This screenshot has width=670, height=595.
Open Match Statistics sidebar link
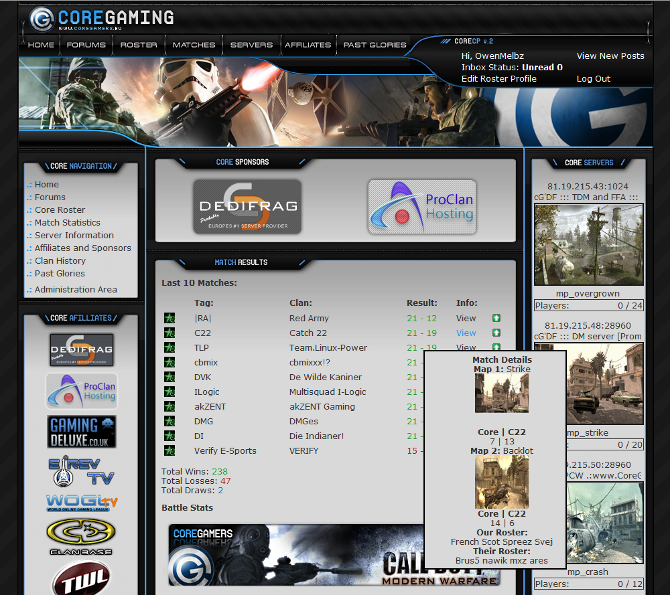[68, 223]
